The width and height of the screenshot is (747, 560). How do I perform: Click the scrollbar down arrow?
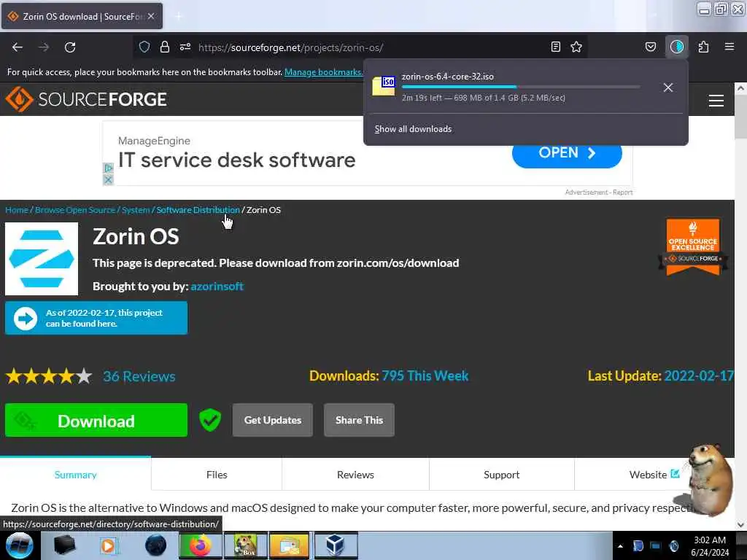tap(740, 525)
